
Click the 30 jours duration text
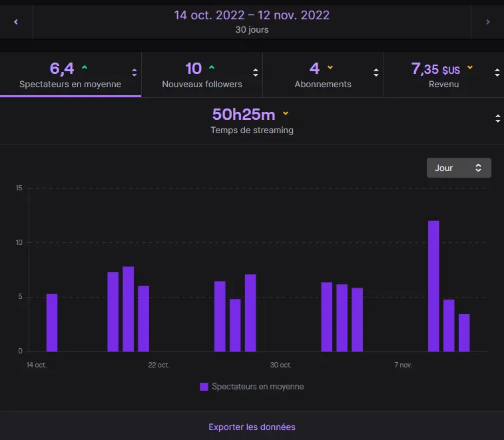252,29
